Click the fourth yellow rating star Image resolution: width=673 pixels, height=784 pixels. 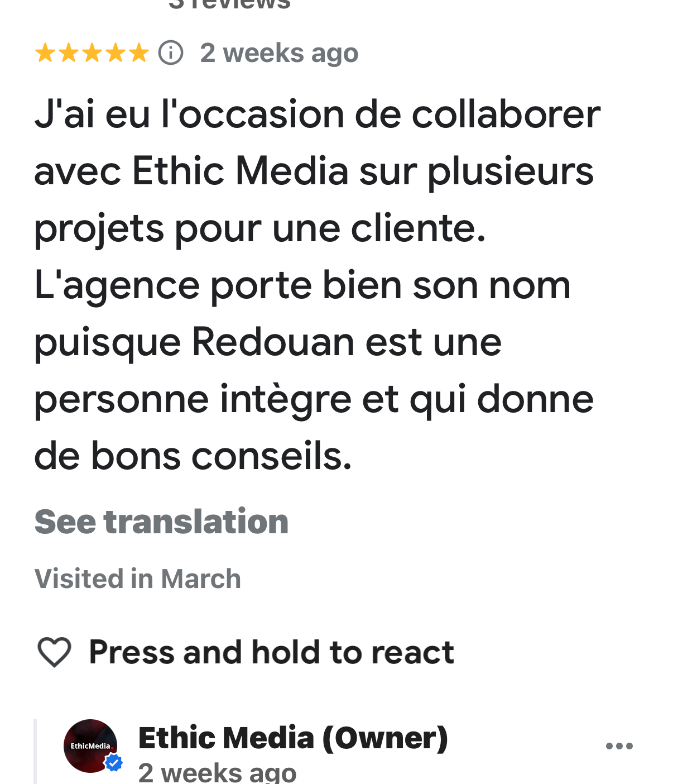(x=116, y=54)
